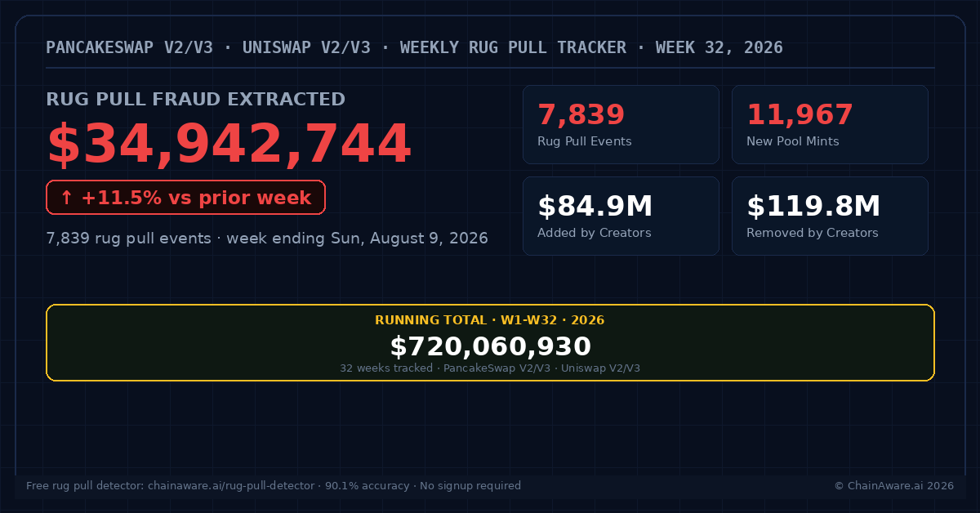Image resolution: width=980 pixels, height=513 pixels.
Task: Open the 11,967 New Pool Mints card
Action: tap(830, 125)
